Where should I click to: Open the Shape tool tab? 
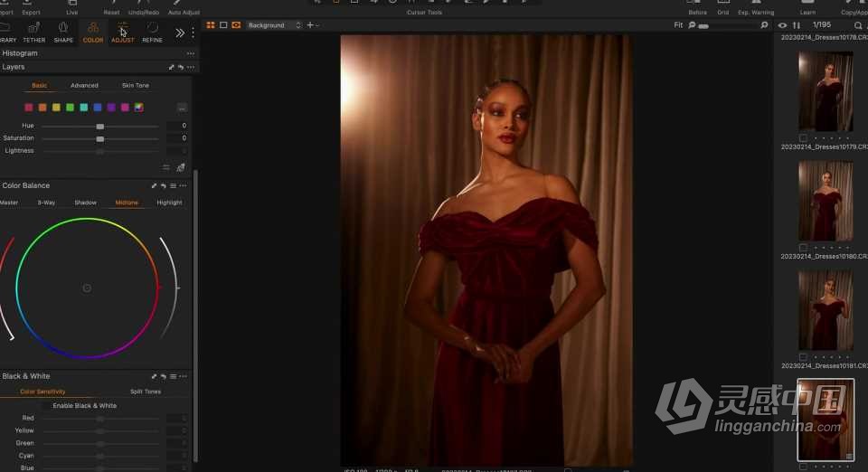pos(63,33)
